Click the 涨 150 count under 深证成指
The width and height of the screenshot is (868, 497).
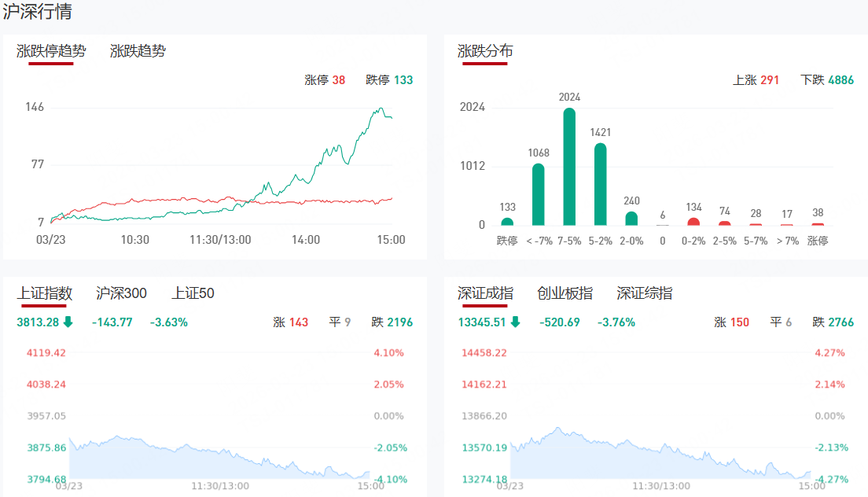[731, 322]
